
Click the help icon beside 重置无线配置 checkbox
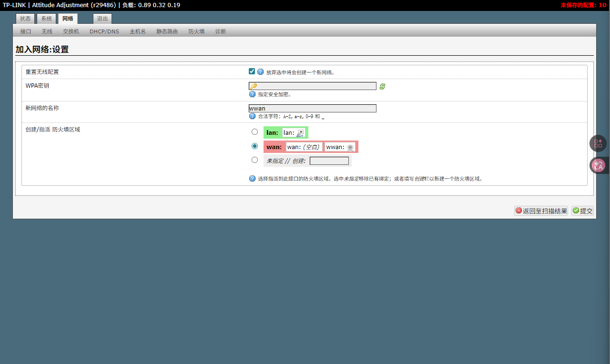click(x=260, y=72)
